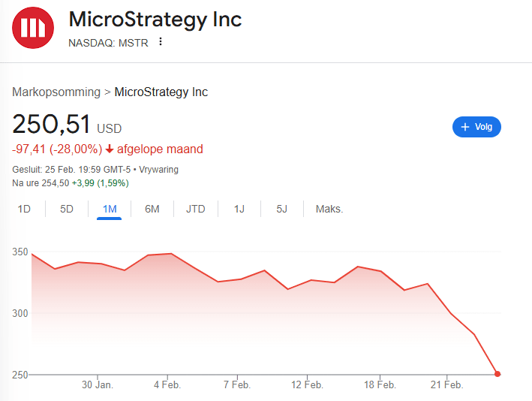532x401 pixels.
Task: Click the MicroStrategy Inc breadcrumb text
Action: point(161,92)
